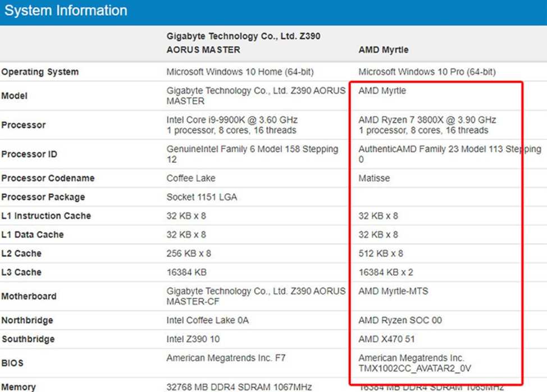
Task: Select the "256 KB x 8" L2 value
Action: (x=189, y=253)
